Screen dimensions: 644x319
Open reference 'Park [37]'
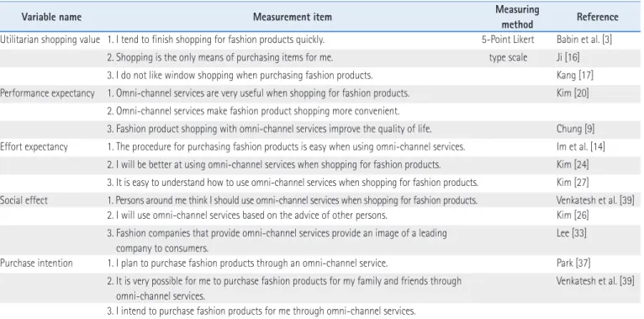(x=573, y=263)
